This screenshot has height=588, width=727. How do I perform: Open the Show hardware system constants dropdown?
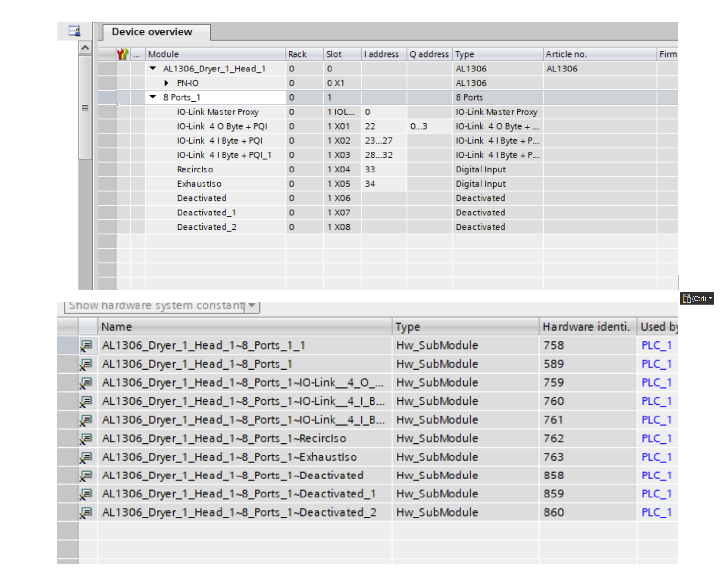click(252, 306)
